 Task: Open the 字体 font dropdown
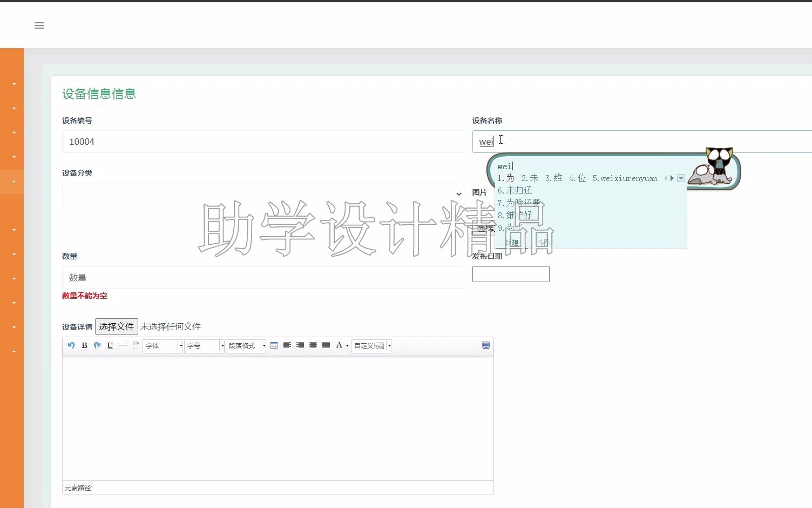[x=162, y=346]
